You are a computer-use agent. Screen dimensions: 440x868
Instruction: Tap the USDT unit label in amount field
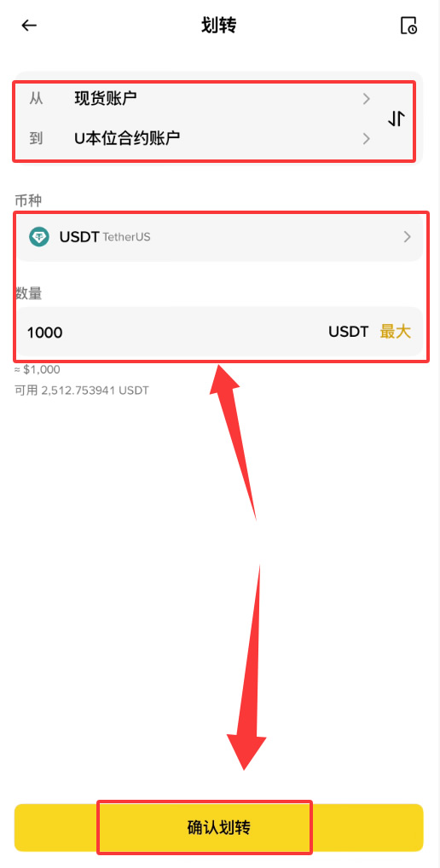(348, 332)
